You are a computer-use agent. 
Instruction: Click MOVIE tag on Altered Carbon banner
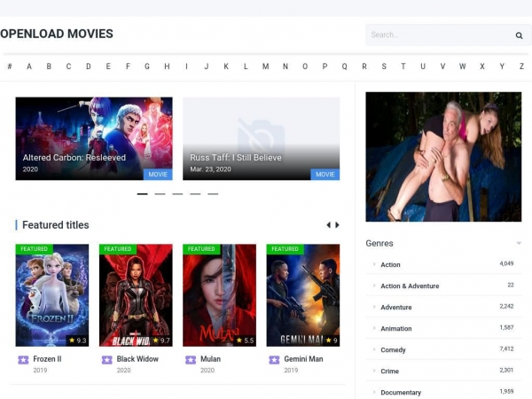coord(158,175)
